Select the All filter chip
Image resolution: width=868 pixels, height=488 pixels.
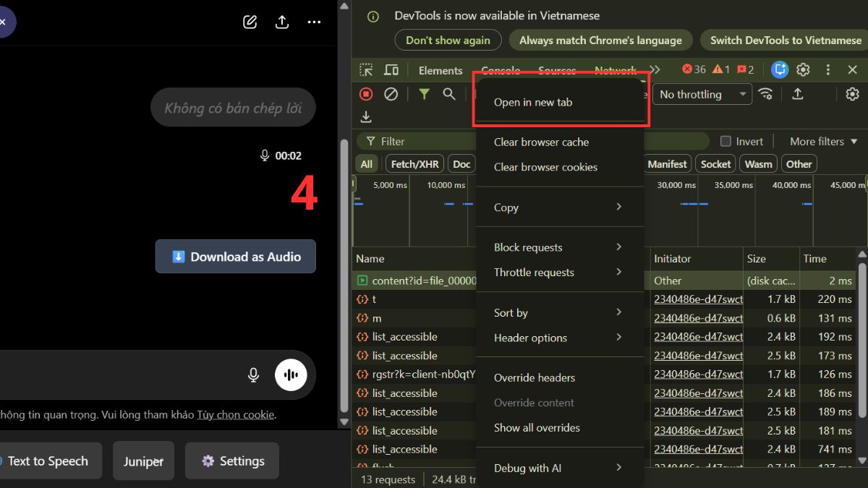(367, 164)
